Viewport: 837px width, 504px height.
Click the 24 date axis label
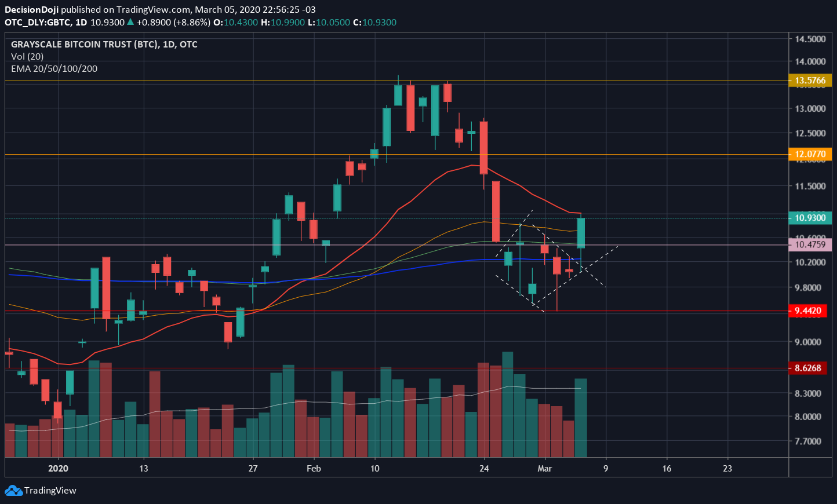pyautogui.click(x=485, y=468)
